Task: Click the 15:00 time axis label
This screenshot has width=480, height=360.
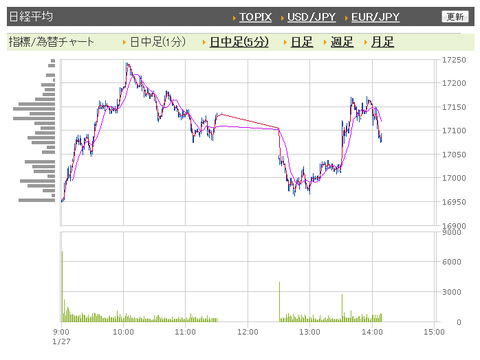Action: tap(434, 332)
